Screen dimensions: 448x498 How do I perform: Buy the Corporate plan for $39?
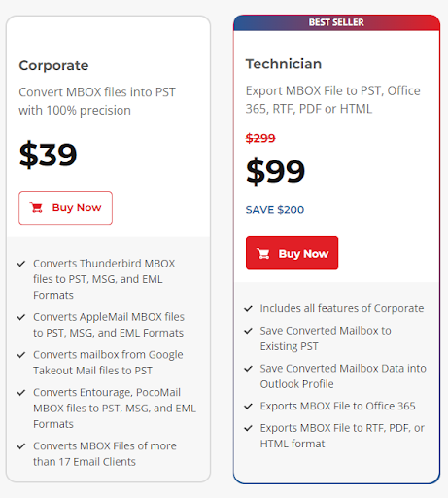pyautogui.click(x=65, y=207)
